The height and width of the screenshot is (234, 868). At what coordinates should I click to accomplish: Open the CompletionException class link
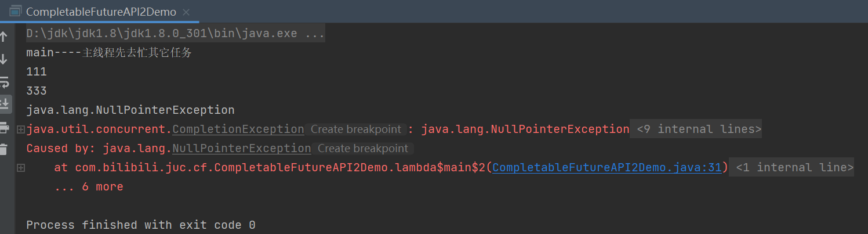[238, 129]
